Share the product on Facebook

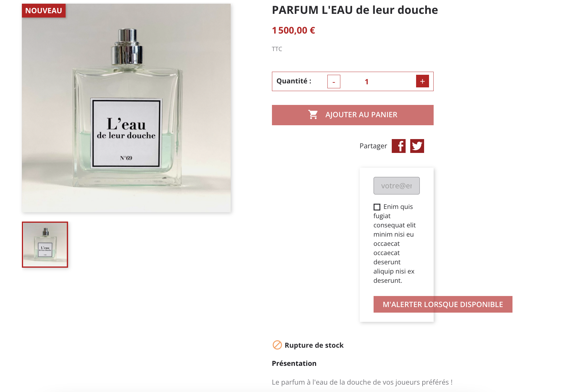(399, 146)
